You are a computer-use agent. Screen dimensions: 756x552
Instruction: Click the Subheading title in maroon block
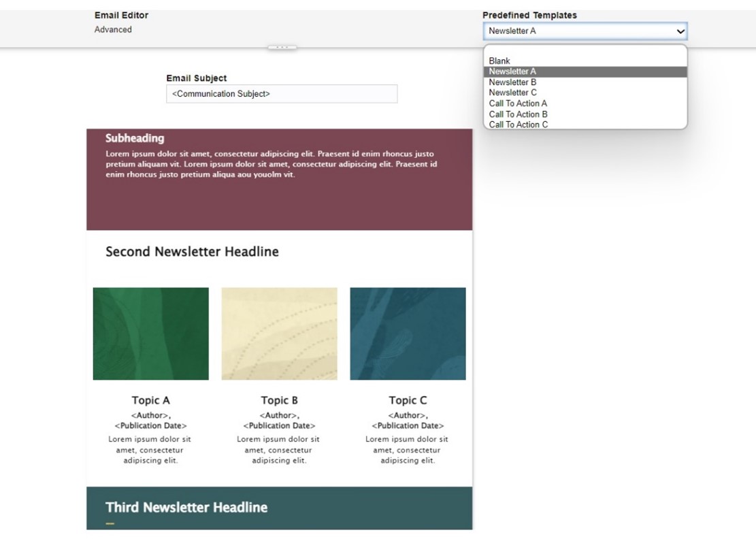click(x=135, y=138)
